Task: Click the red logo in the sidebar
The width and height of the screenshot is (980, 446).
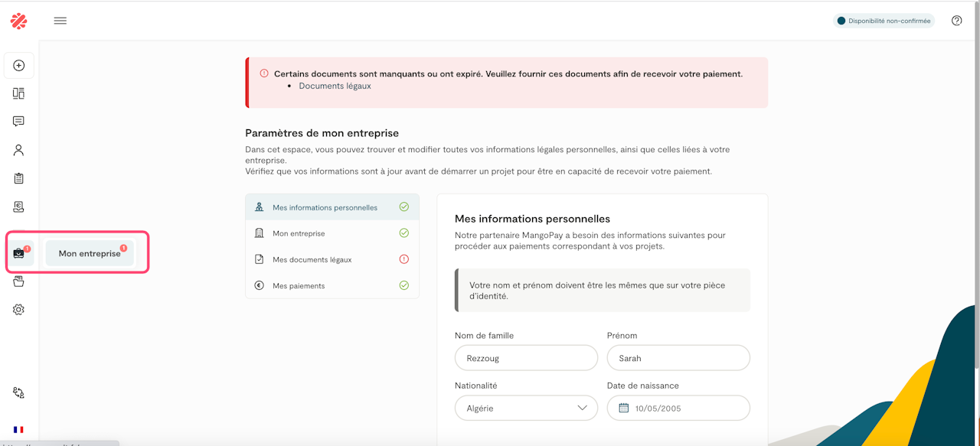Action: (19, 21)
